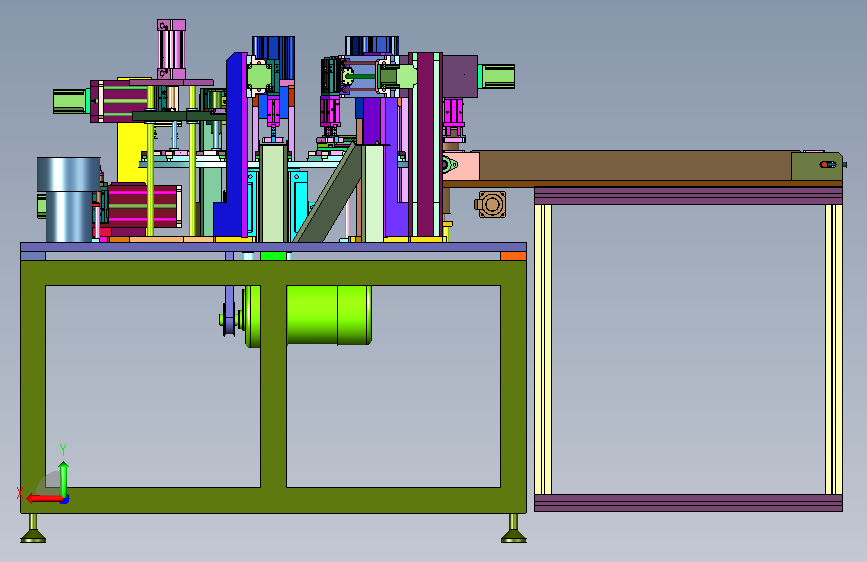
Task: Select the left cream leg of conveyor stand
Action: pyautogui.click(x=543, y=350)
